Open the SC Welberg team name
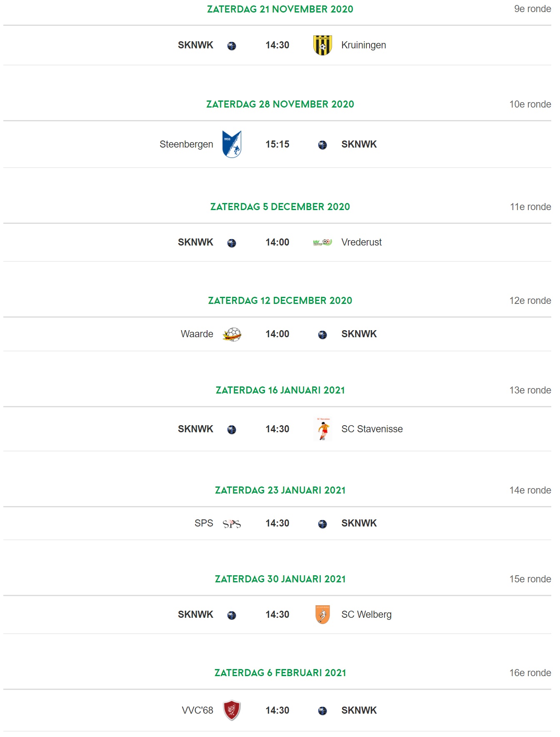The image size is (560, 737). click(366, 614)
